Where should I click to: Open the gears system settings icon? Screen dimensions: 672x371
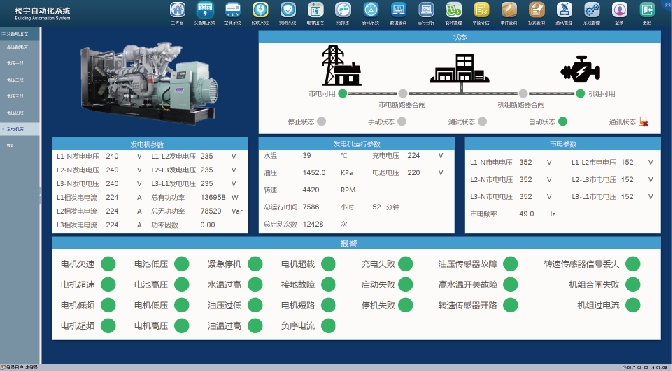(x=592, y=9)
